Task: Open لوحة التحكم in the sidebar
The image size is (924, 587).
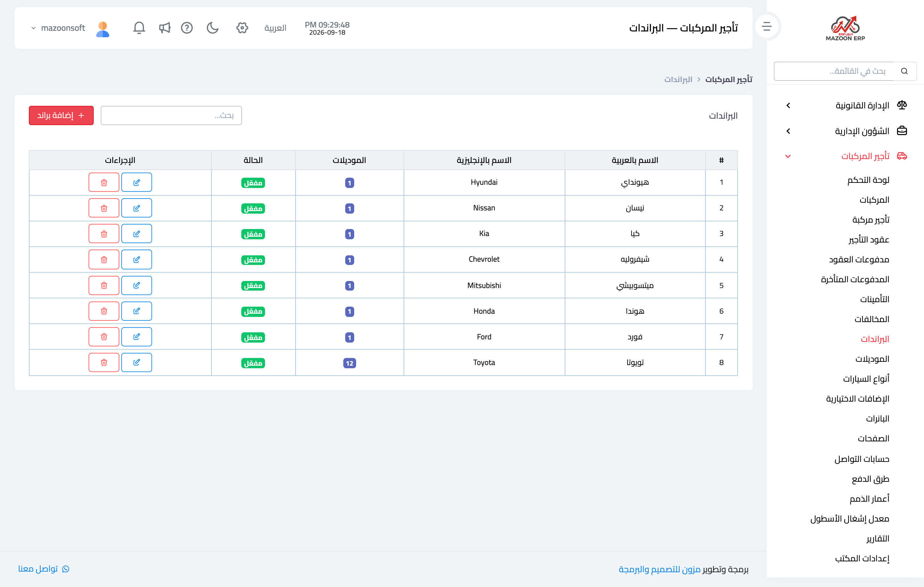Action: coord(868,180)
